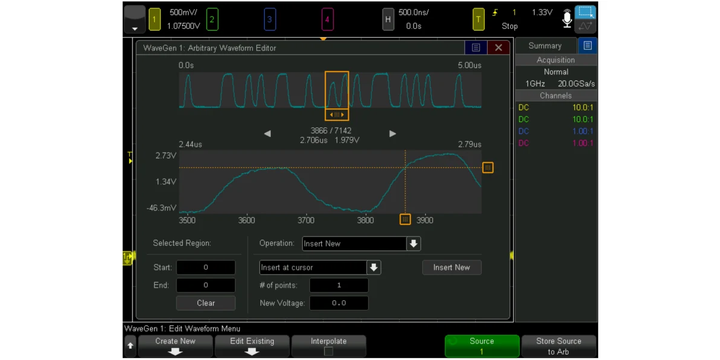Click the 20.0GSa/s sample rate text
This screenshot has height=360, width=720.
(x=576, y=84)
